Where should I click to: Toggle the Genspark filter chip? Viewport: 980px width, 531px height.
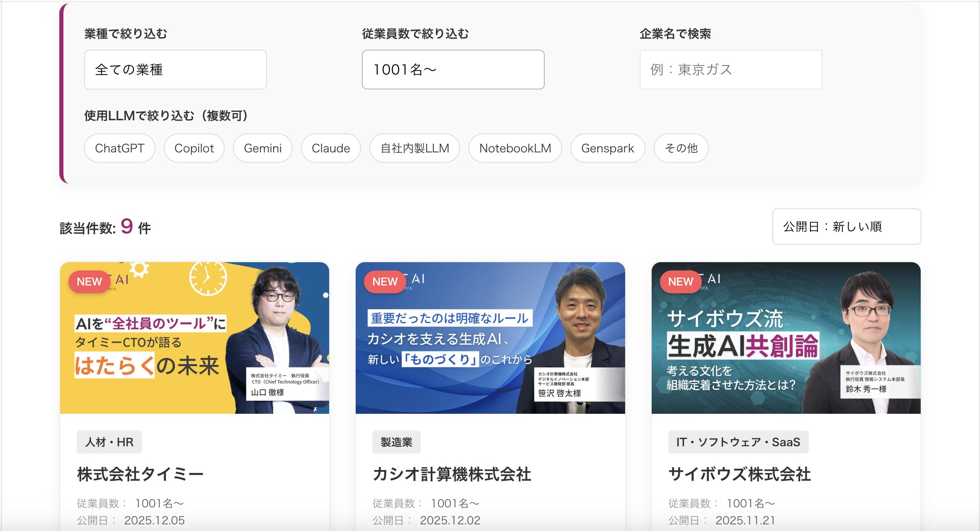(x=608, y=148)
